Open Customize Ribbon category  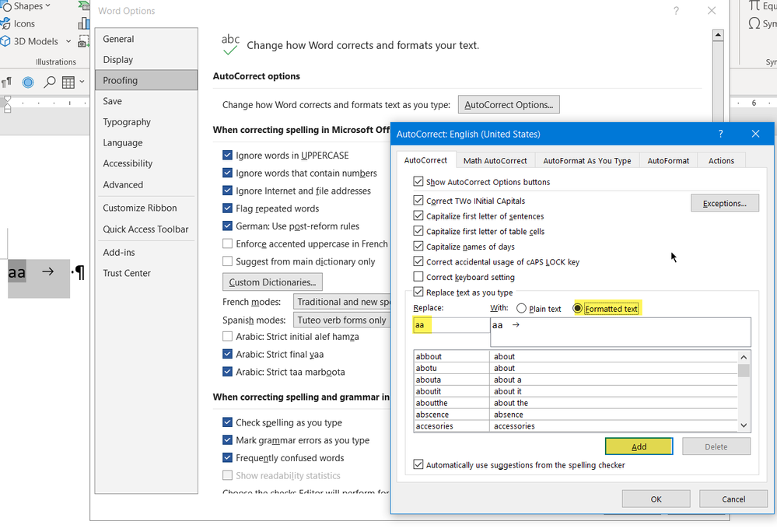(146, 208)
